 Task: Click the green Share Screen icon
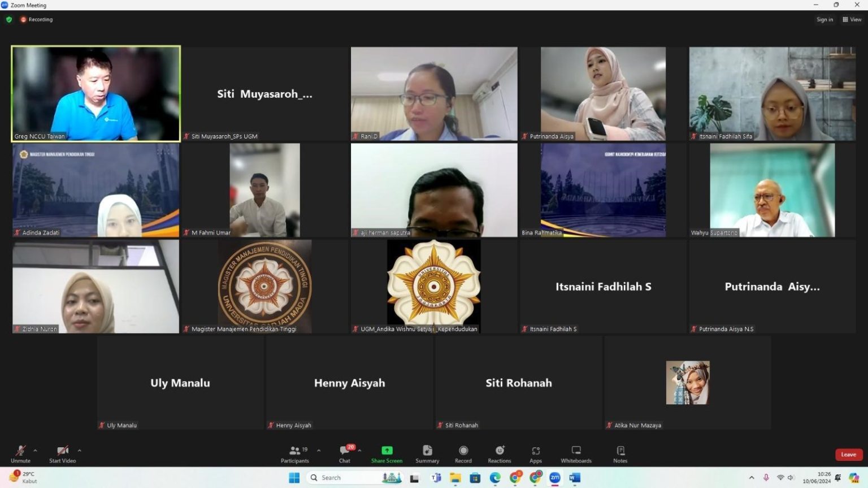click(387, 451)
